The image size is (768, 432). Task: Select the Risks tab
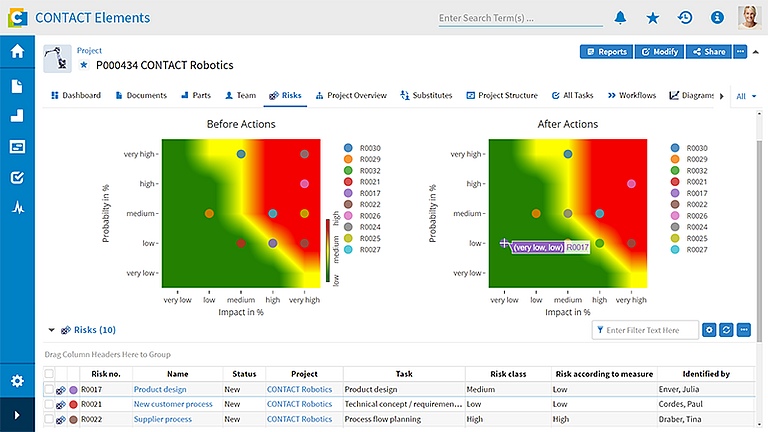coord(285,95)
